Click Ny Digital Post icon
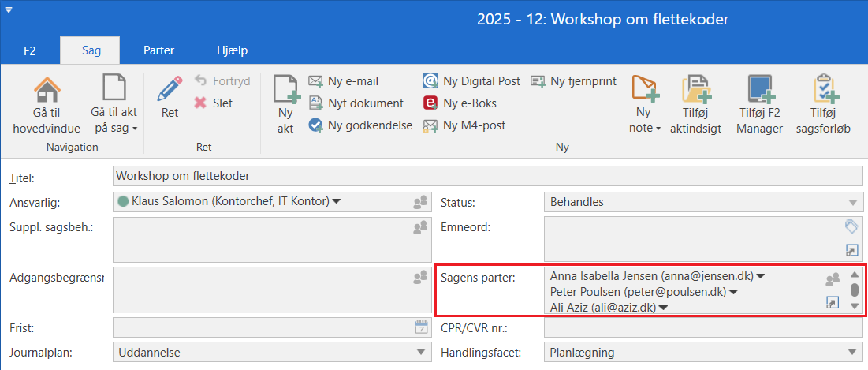 click(x=431, y=81)
